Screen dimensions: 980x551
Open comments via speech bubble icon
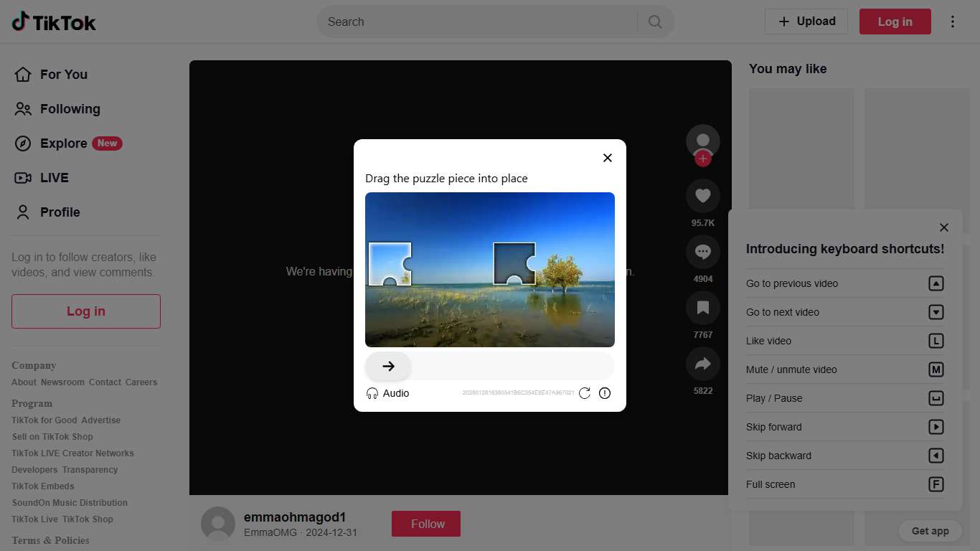click(703, 252)
